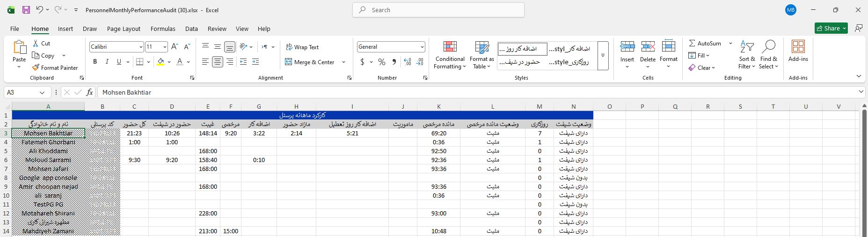Click the Merge & Center button

[x=310, y=62]
